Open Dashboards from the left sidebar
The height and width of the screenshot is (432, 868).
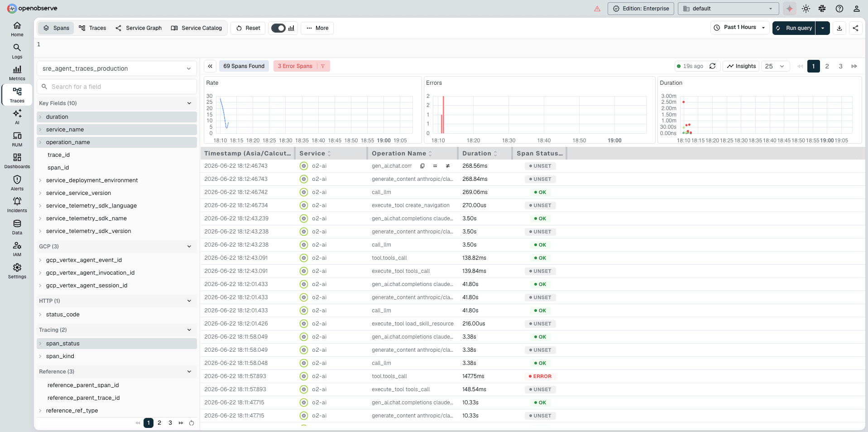click(x=17, y=161)
